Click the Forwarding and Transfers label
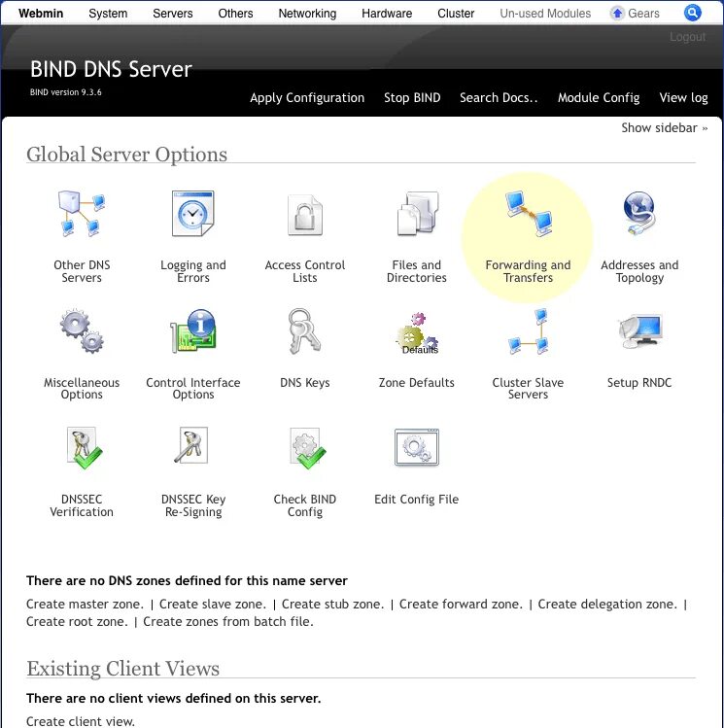This screenshot has height=728, width=724. pyautogui.click(x=528, y=271)
